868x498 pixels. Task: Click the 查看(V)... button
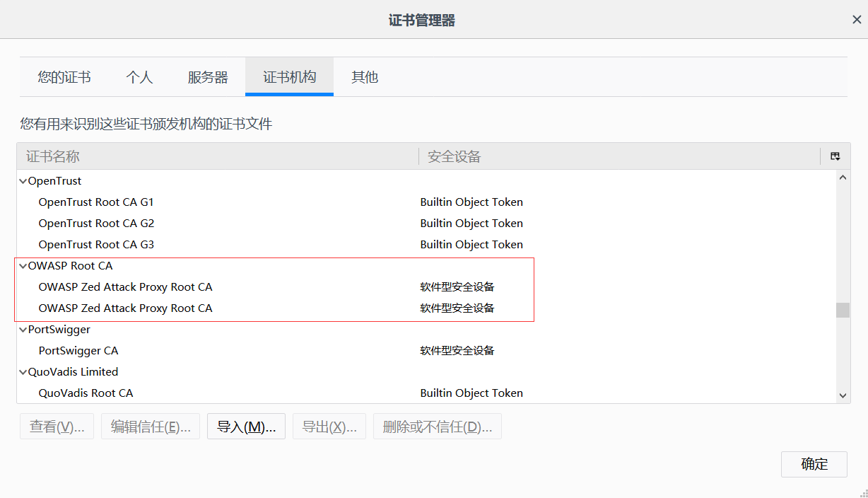pos(57,427)
